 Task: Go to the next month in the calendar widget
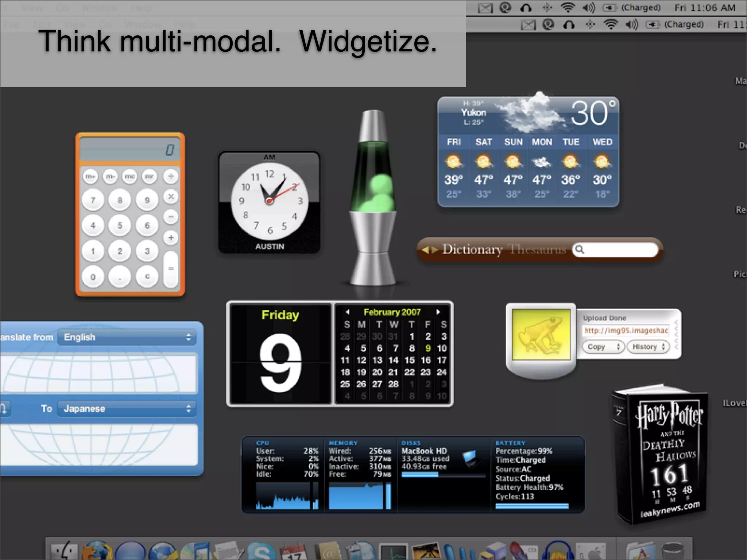[438, 312]
